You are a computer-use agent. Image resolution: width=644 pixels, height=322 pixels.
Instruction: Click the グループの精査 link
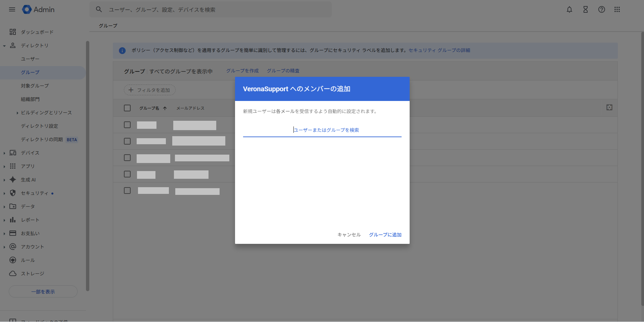[x=283, y=71]
